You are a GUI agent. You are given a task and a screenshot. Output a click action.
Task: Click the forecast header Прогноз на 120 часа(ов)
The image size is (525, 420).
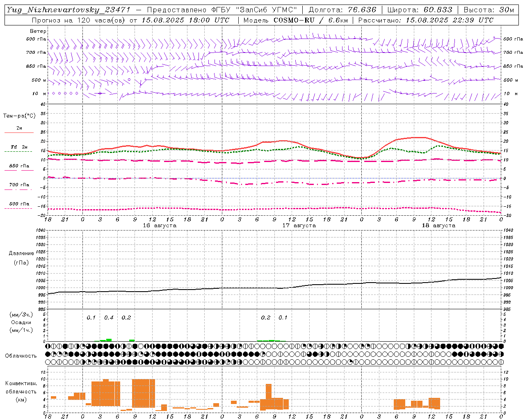[79, 20]
